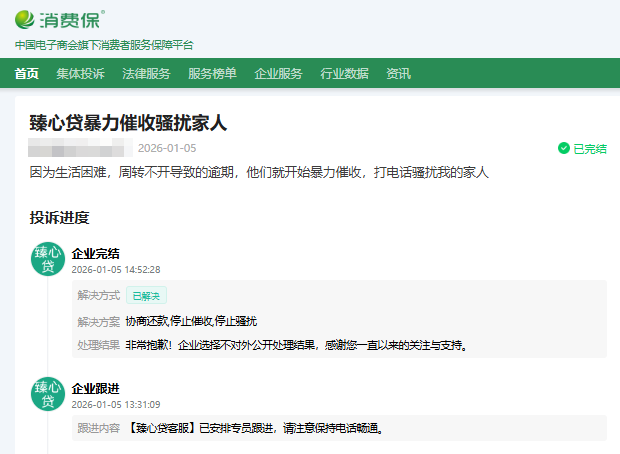Navigate to 行业数据
This screenshot has height=454, width=620.
click(x=344, y=73)
